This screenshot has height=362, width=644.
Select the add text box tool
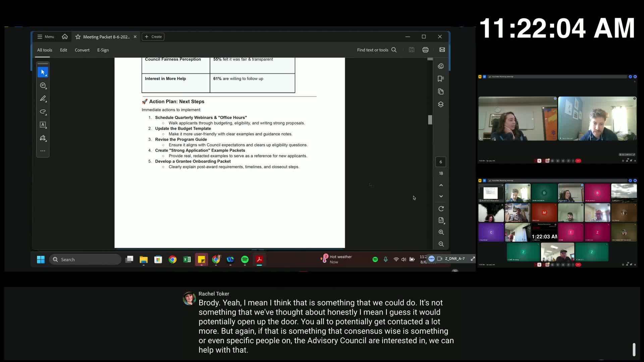coord(43,125)
